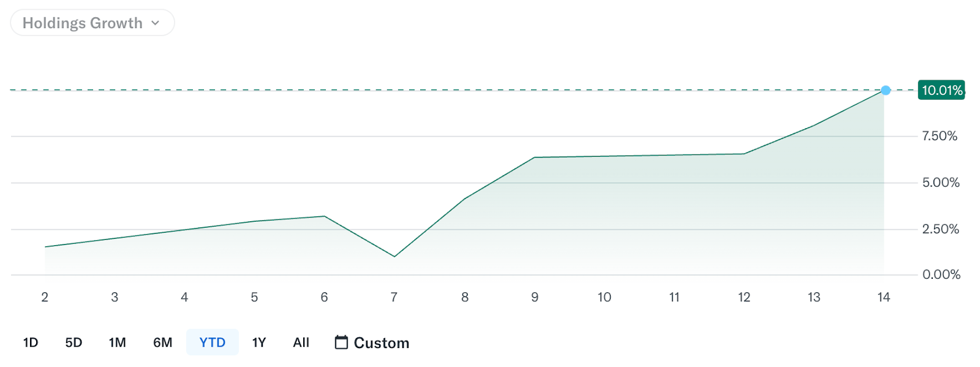
Task: Open the Holdings Growth dropdown
Action: [92, 23]
